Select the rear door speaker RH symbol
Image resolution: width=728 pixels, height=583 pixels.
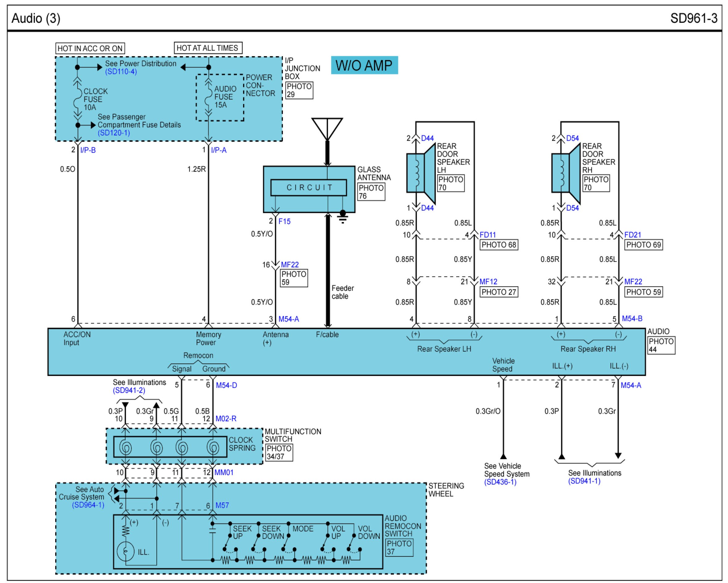pyautogui.click(x=566, y=173)
